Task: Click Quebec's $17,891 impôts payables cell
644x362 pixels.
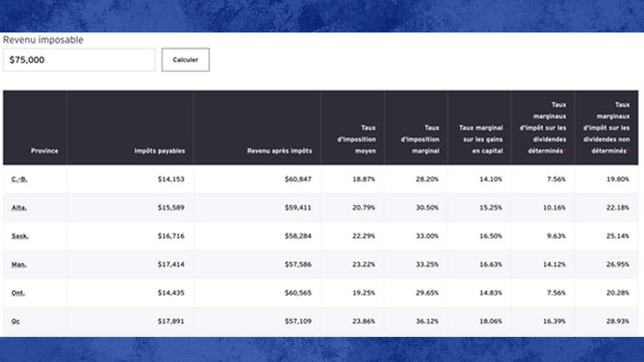Action: click(171, 320)
